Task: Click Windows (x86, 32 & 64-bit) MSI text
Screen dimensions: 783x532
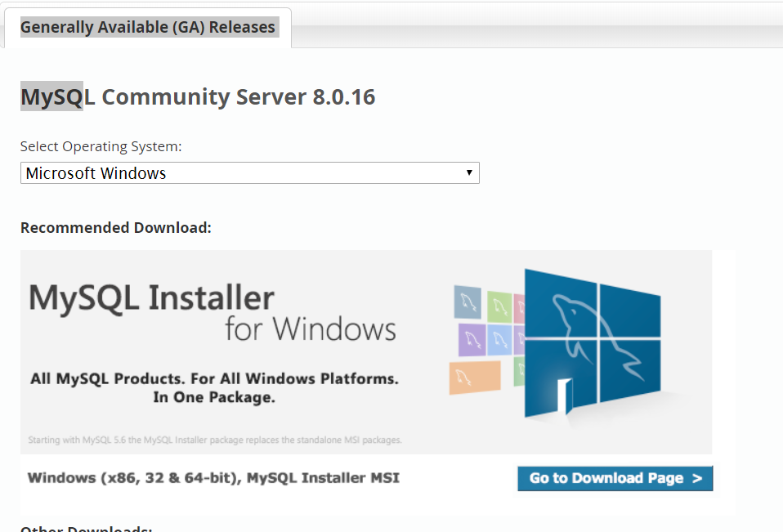Action: [x=213, y=477]
